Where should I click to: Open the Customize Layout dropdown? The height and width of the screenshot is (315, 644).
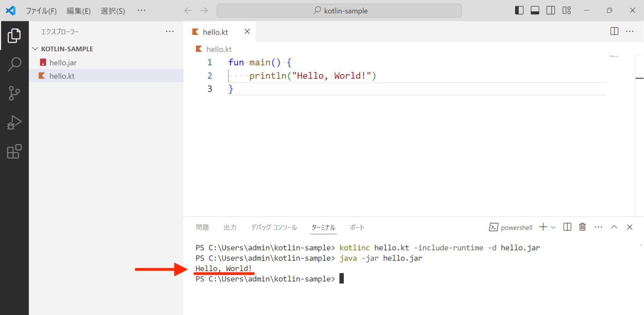click(566, 10)
